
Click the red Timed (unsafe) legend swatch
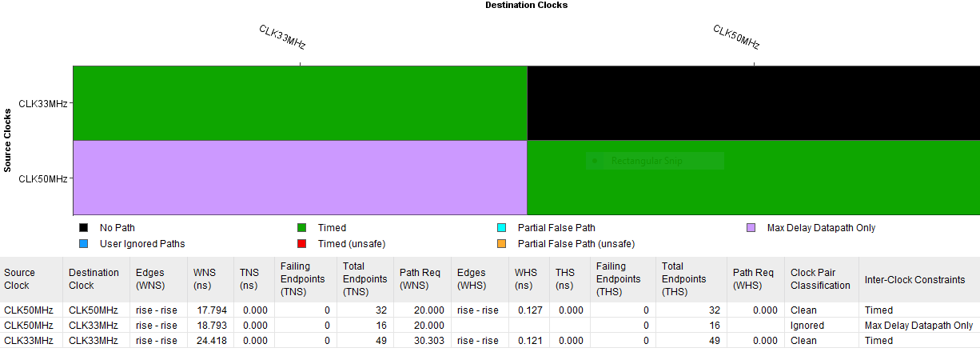coord(301,243)
